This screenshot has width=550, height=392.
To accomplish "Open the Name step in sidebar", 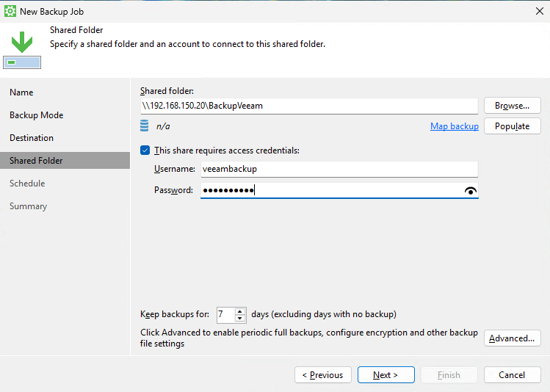I will (x=21, y=92).
